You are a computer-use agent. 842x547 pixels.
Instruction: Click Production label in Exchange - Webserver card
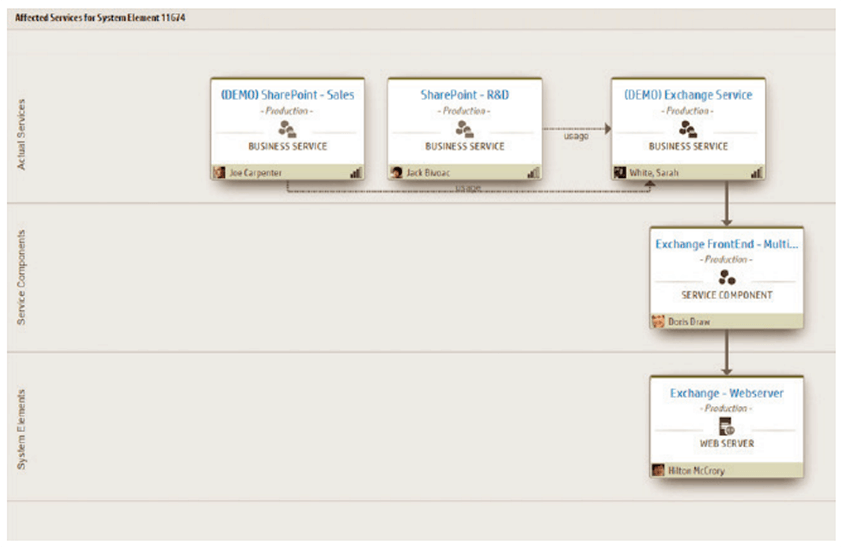tap(727, 409)
